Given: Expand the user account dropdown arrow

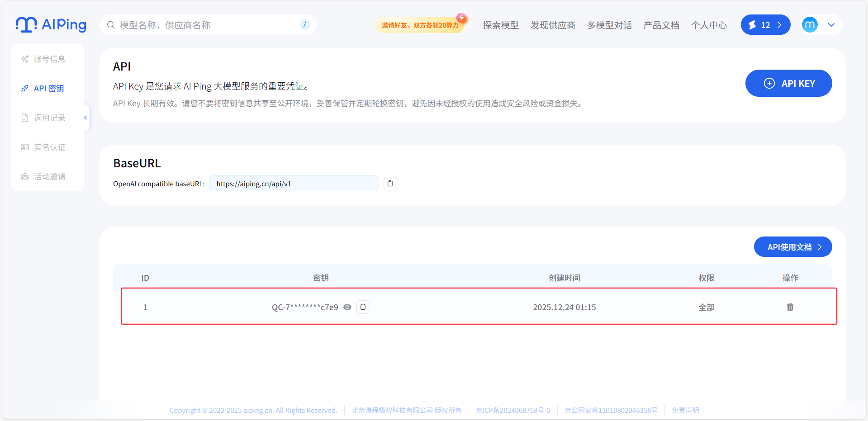Looking at the screenshot, I should coord(831,25).
